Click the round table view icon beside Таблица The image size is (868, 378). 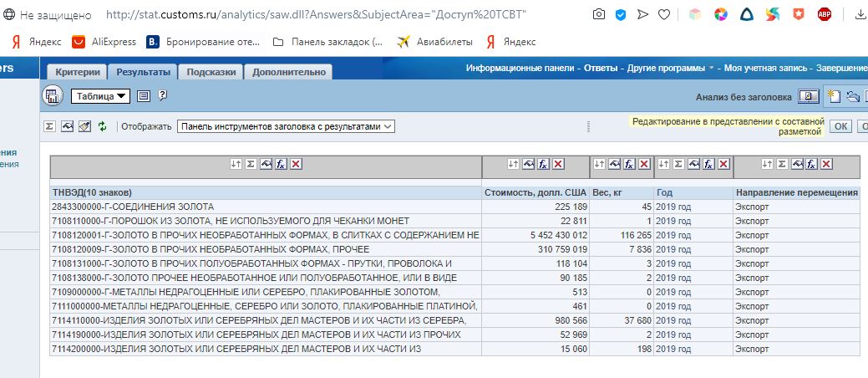point(53,96)
